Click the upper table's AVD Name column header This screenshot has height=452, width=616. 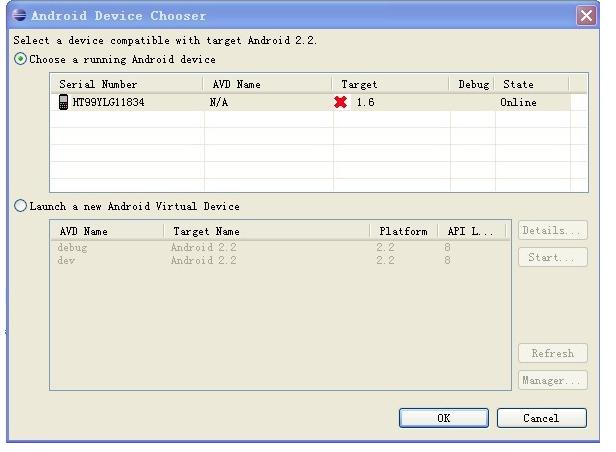pyautogui.click(x=268, y=84)
